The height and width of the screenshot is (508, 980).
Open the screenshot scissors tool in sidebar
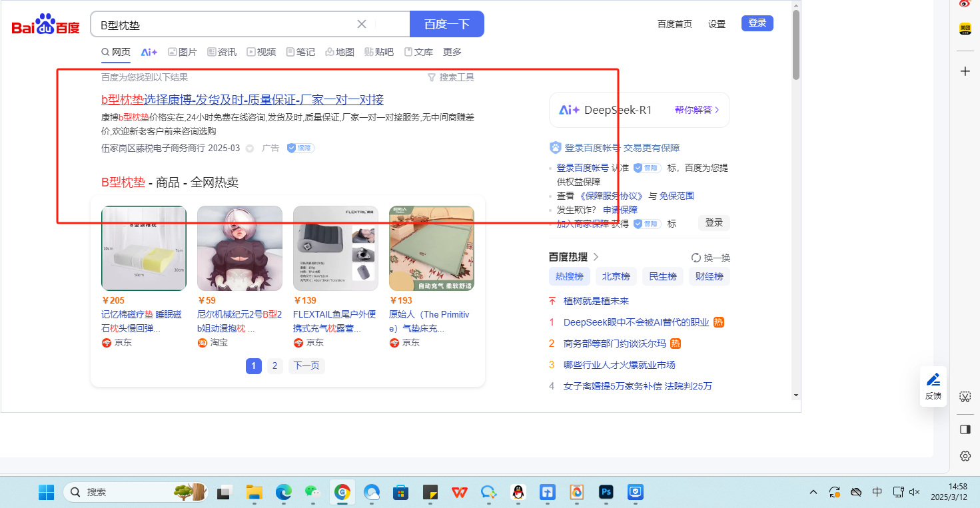[x=965, y=397]
